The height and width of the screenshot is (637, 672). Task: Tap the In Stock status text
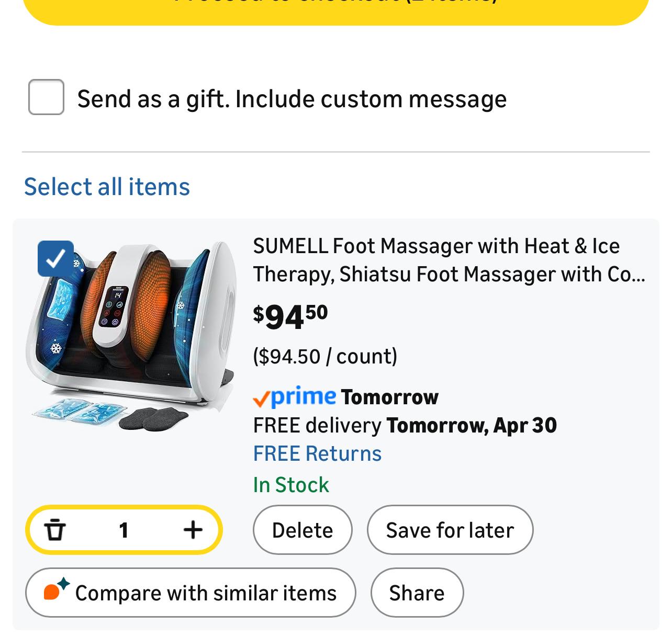tap(291, 485)
